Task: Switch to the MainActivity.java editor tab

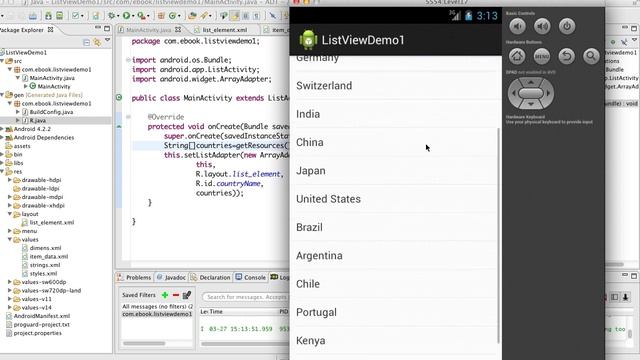Action: (x=149, y=30)
